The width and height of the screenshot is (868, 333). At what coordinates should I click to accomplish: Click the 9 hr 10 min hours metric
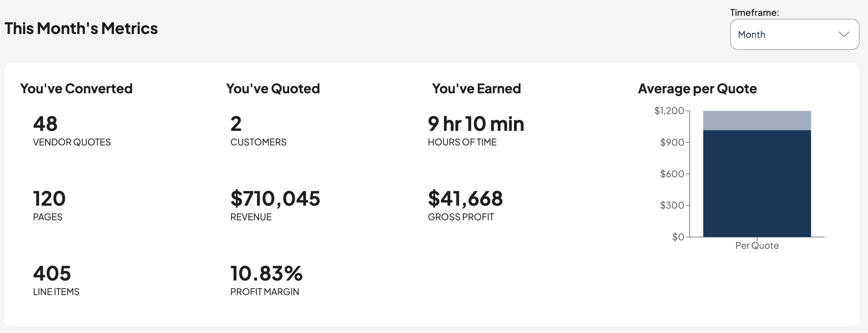475,124
